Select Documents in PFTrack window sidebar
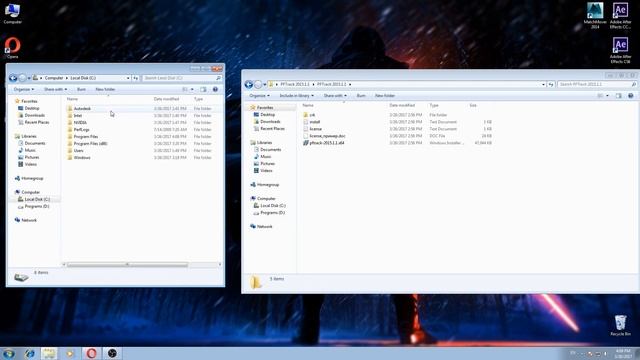Screen dimensions: 640x360 (270, 150)
